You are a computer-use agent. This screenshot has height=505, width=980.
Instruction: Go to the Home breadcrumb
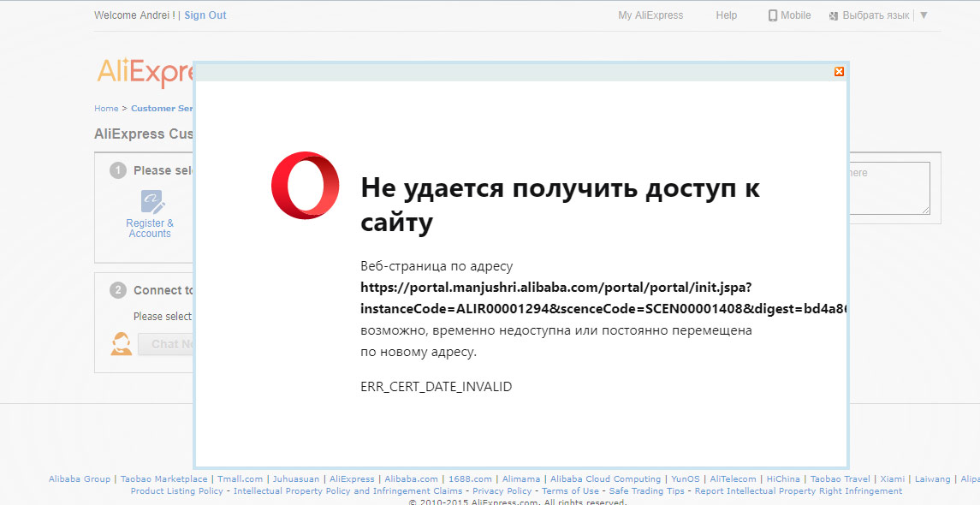click(106, 108)
